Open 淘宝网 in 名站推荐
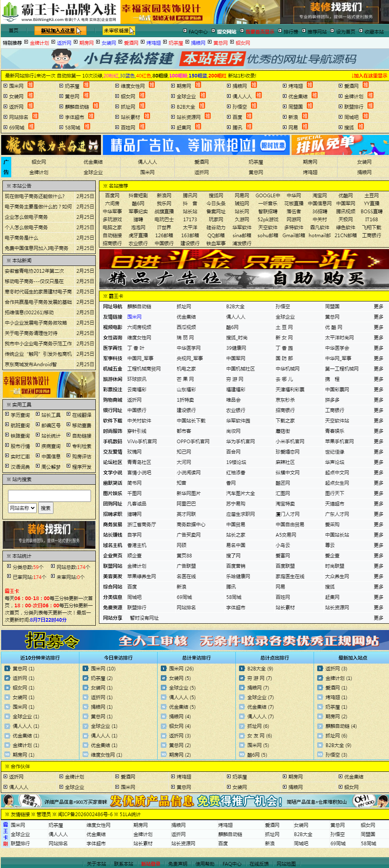This screenshot has height=868, width=389. pyautogui.click(x=320, y=196)
